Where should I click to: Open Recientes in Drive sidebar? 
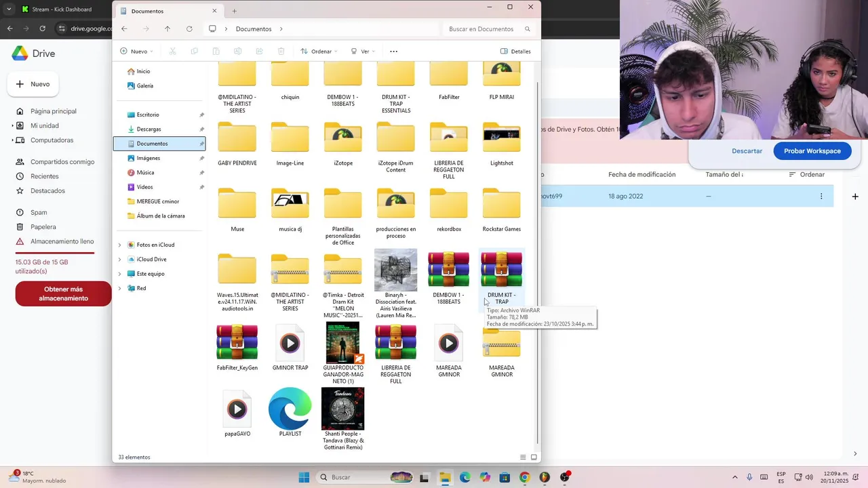tap(45, 176)
